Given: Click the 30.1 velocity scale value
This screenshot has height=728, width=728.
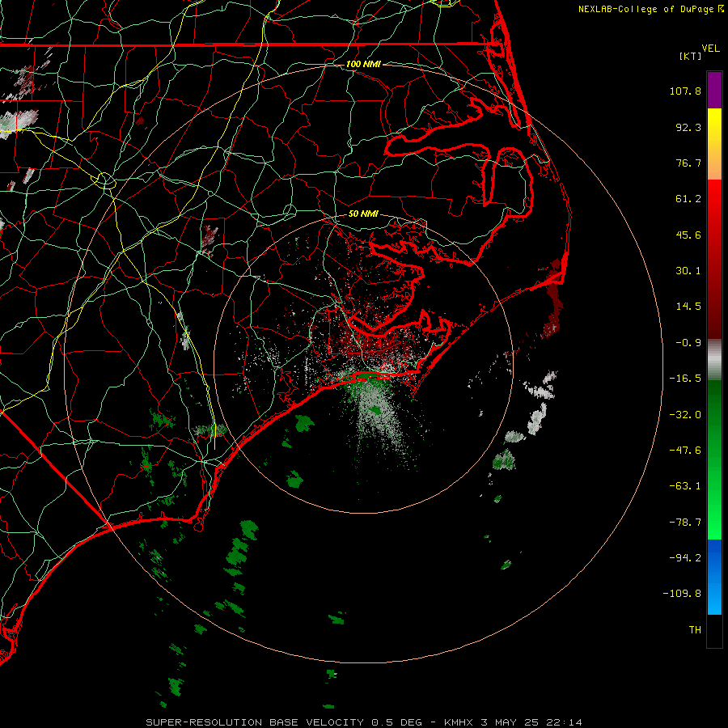Looking at the screenshot, I should pos(688,271).
